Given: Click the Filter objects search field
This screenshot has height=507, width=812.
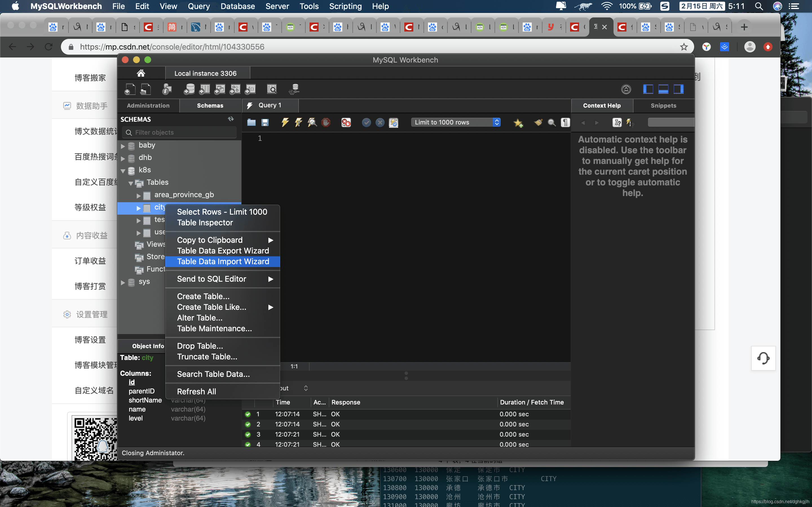Looking at the screenshot, I should pos(179,132).
